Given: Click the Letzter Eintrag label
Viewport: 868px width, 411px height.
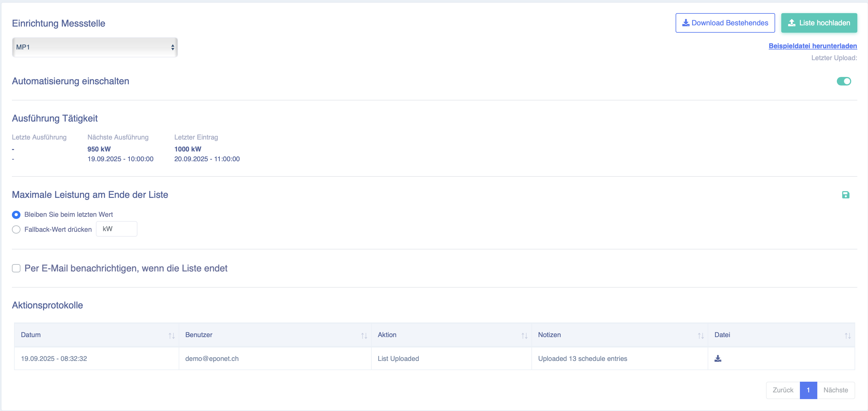Looking at the screenshot, I should pos(196,137).
